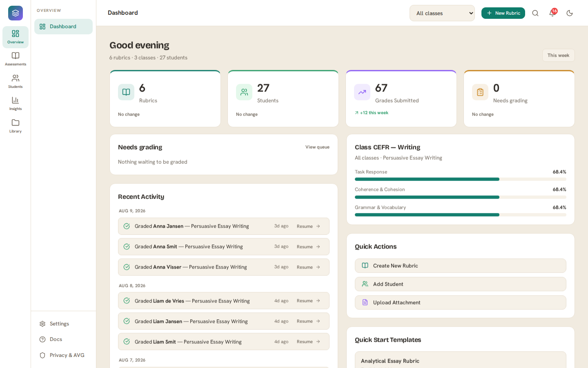The width and height of the screenshot is (588, 368).
Task: Open the Library section
Action: pyautogui.click(x=16, y=126)
